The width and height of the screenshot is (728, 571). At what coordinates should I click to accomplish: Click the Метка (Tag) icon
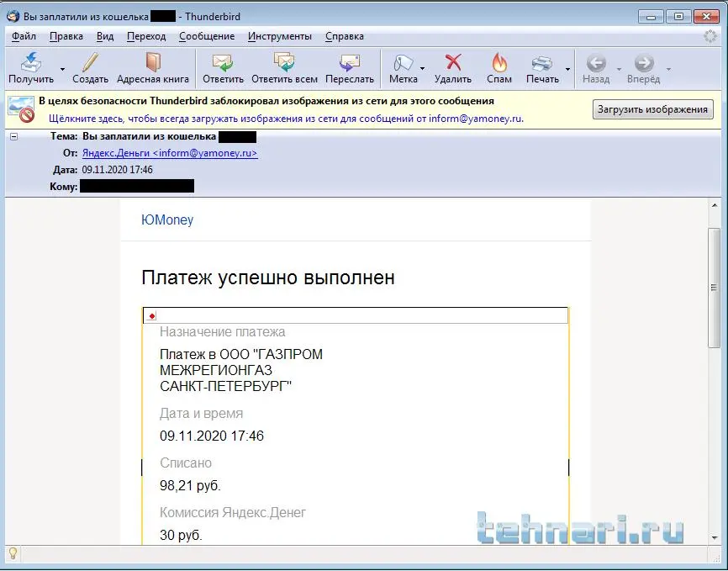[x=403, y=62]
